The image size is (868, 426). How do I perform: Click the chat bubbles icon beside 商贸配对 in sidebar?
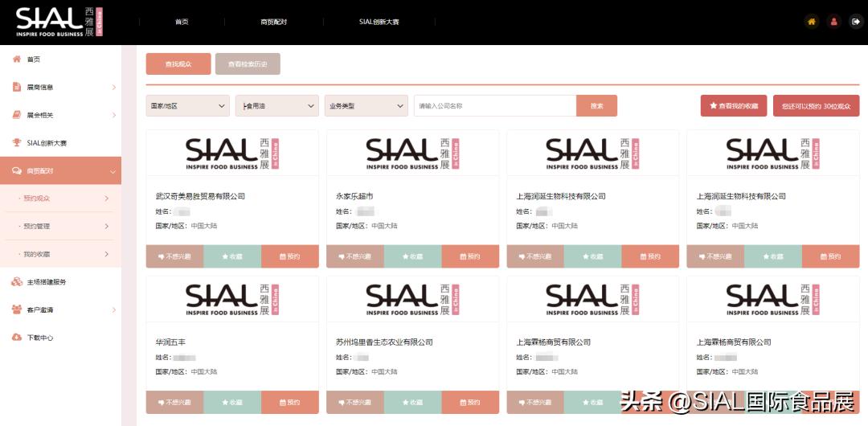tap(17, 171)
